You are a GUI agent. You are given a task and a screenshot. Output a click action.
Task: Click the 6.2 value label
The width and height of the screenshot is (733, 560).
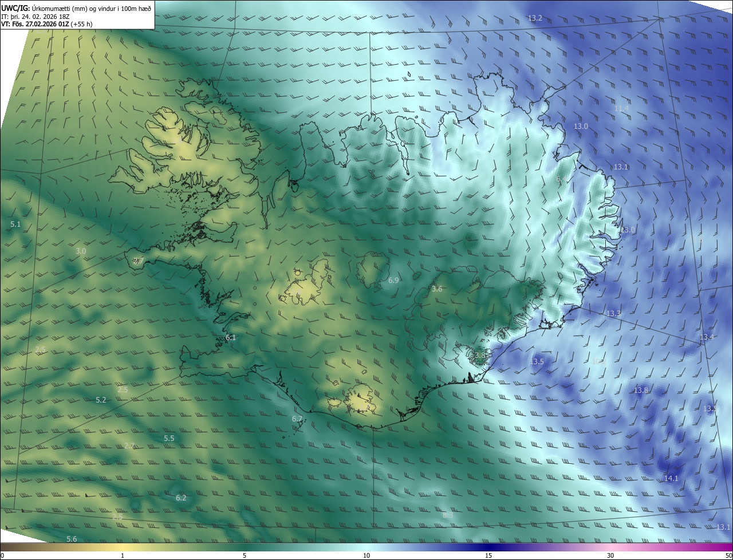pos(181,498)
